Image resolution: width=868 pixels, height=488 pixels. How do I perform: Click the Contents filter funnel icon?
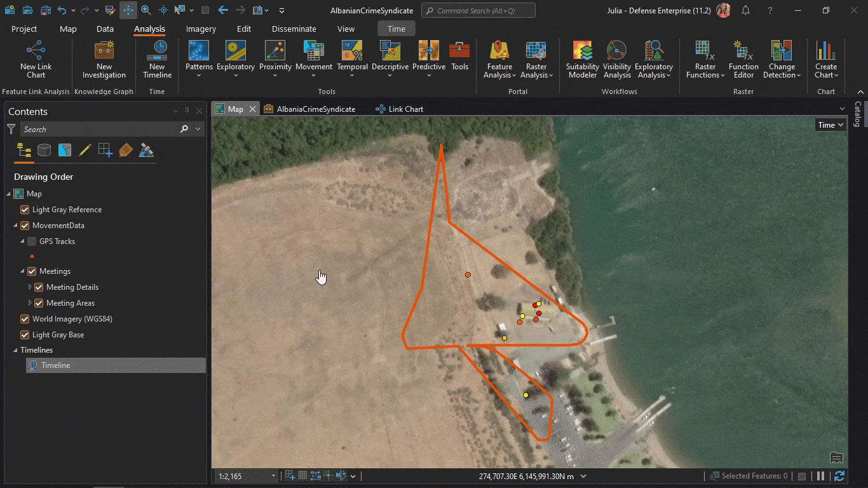(11, 129)
